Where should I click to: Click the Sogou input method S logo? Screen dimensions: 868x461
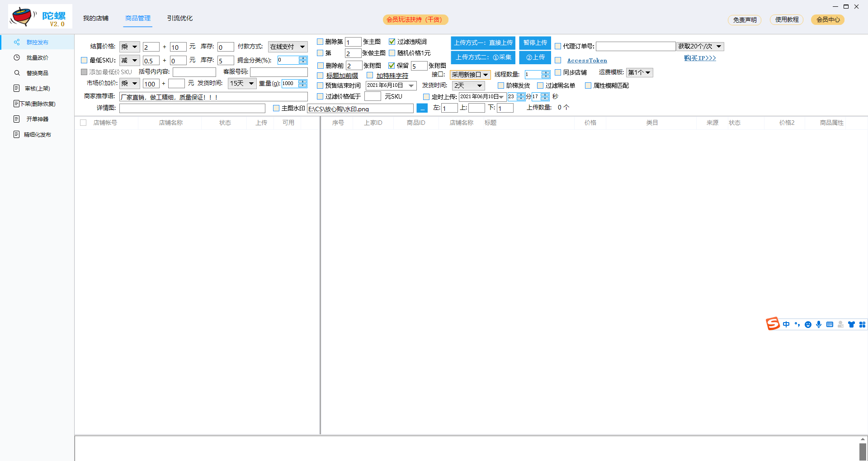click(x=773, y=323)
